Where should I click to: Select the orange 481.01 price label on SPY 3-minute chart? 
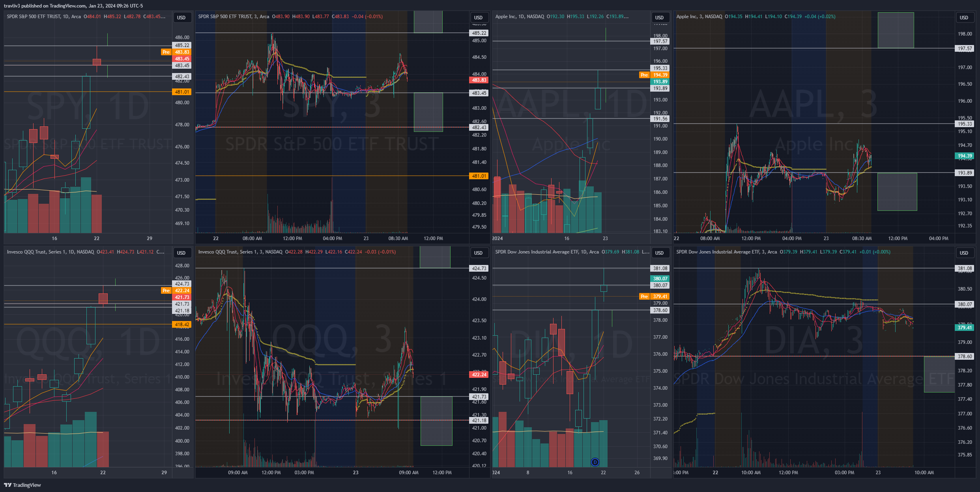coord(479,176)
